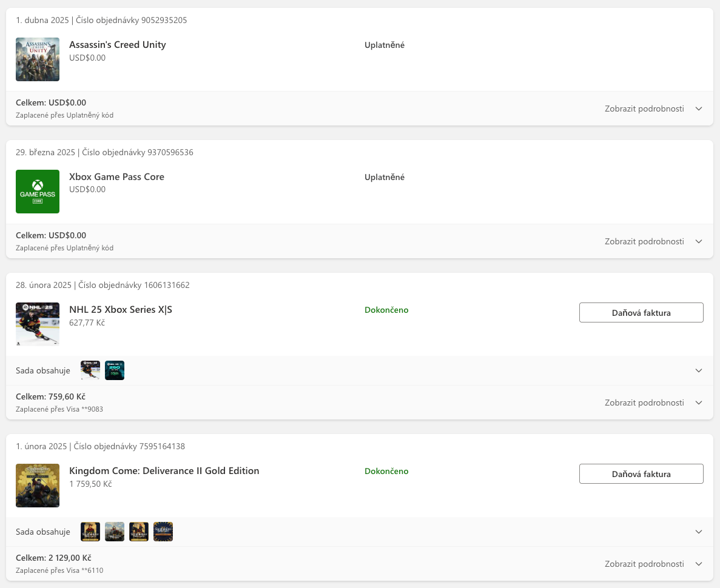Click the first Kingdom Come bundle content icon
Viewport: 720px width, 588px height.
(90, 532)
